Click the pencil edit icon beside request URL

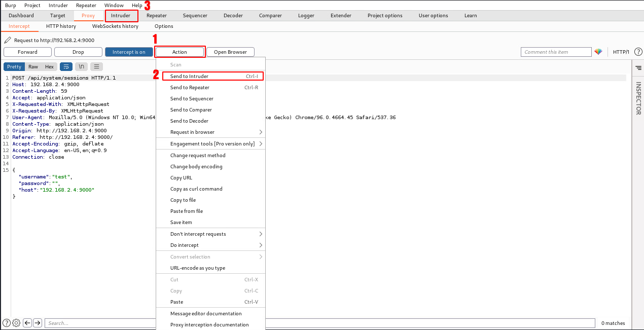[7, 41]
